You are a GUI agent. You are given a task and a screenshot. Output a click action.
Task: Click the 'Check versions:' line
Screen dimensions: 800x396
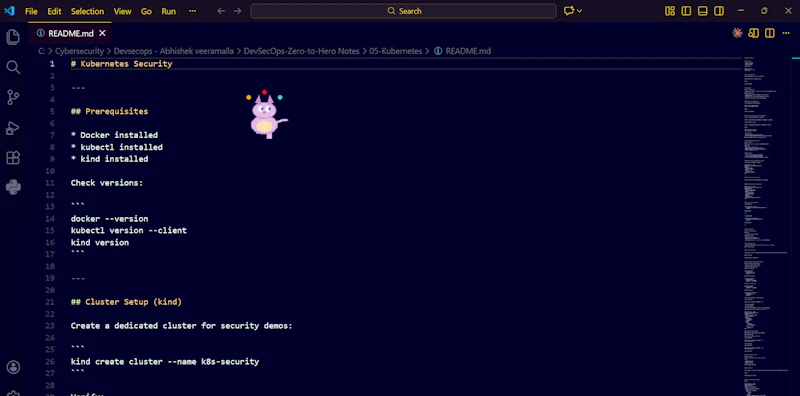click(107, 183)
